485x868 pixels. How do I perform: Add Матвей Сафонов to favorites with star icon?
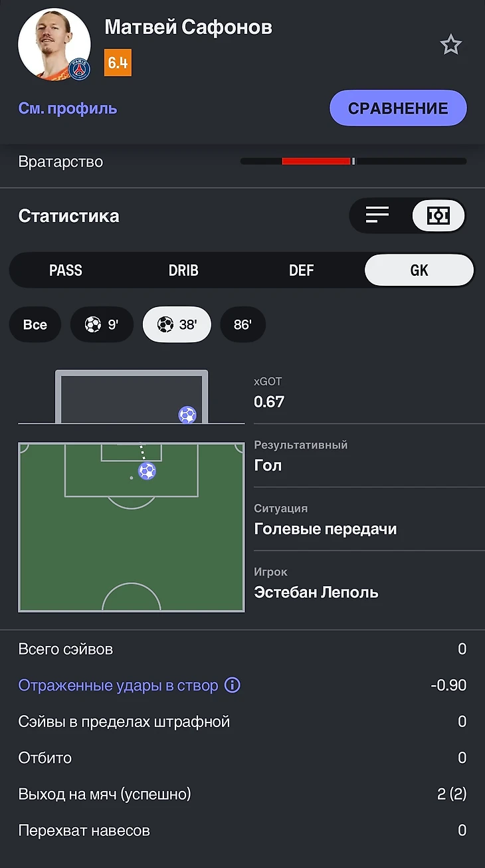(450, 45)
